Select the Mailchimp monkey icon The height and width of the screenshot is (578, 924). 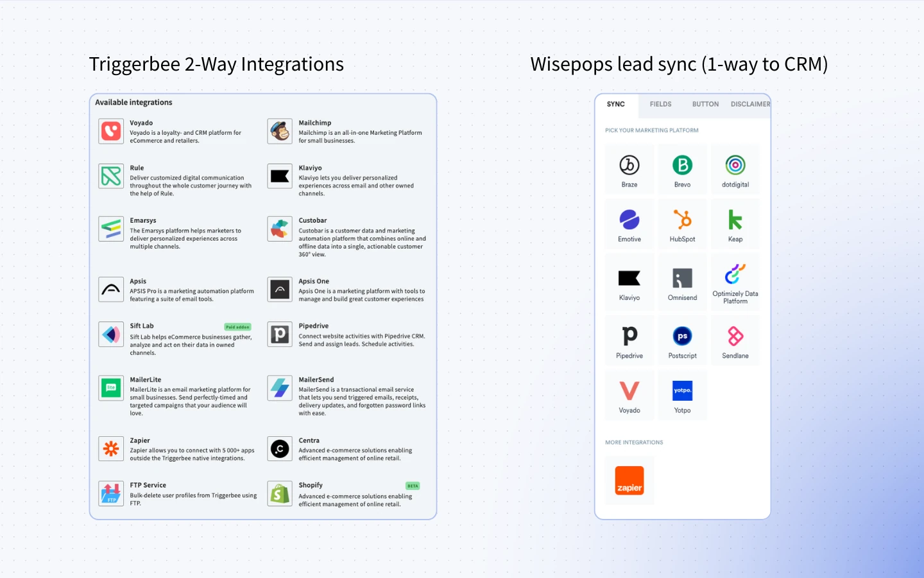pyautogui.click(x=280, y=131)
